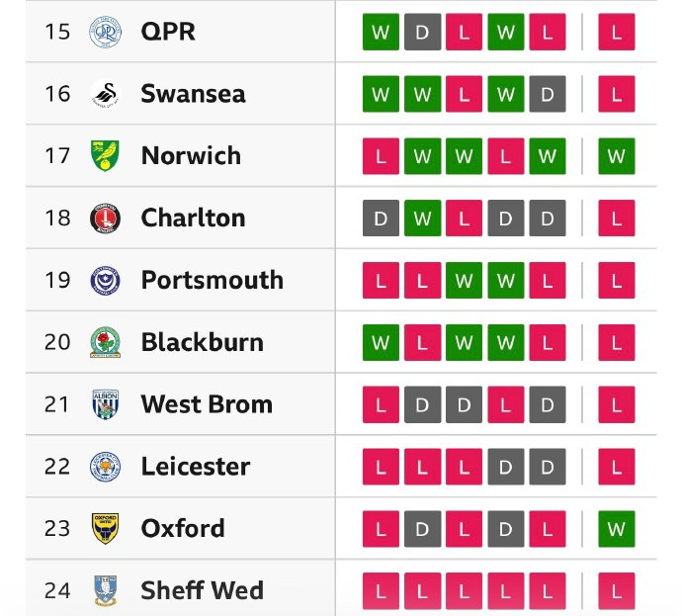Open the Leicester fox badge
The height and width of the screenshot is (616, 682).
[x=105, y=467]
